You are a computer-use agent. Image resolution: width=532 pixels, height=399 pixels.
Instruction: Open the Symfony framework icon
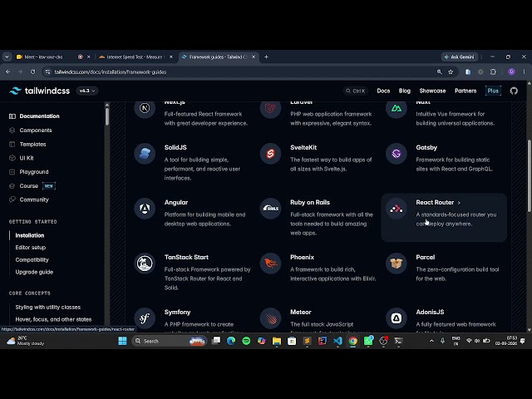point(145,318)
